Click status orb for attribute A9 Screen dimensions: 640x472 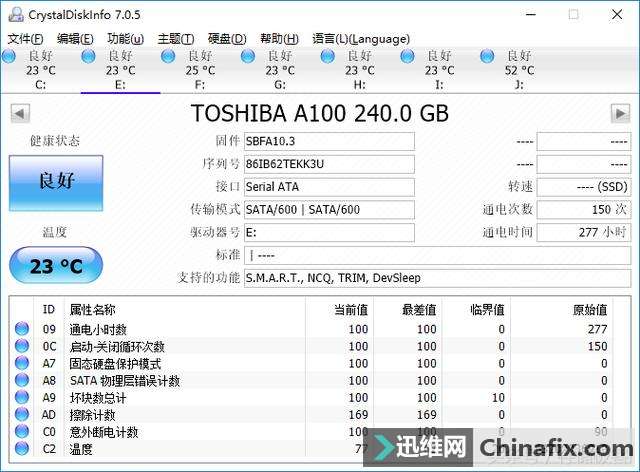tap(22, 397)
